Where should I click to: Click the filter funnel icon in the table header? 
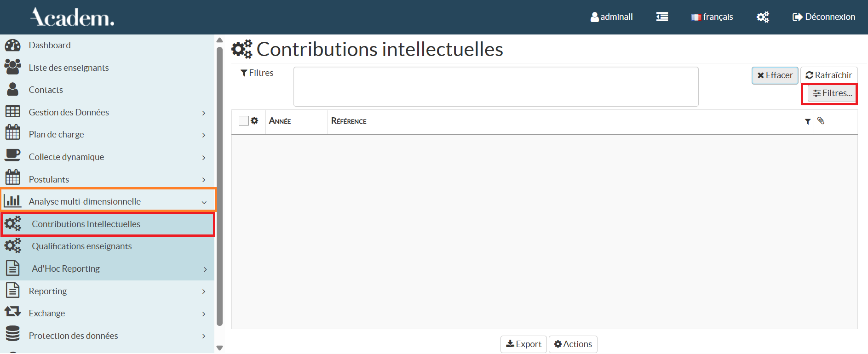tap(808, 121)
